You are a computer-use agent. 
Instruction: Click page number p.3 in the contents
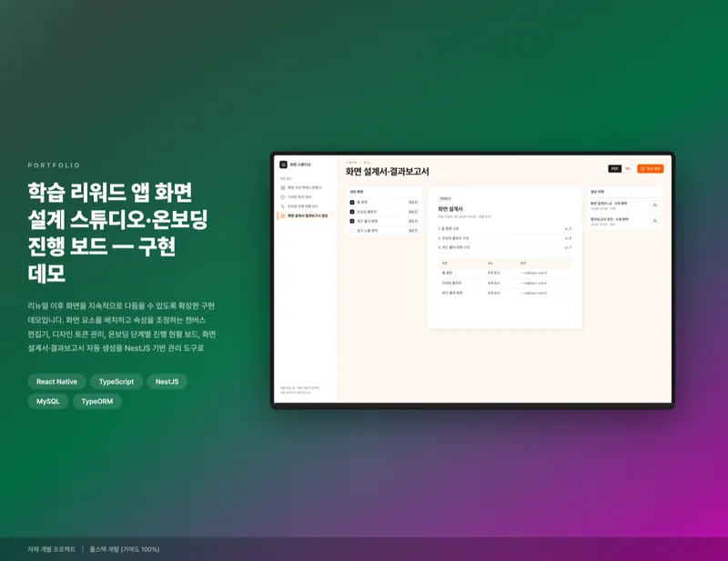tap(568, 229)
